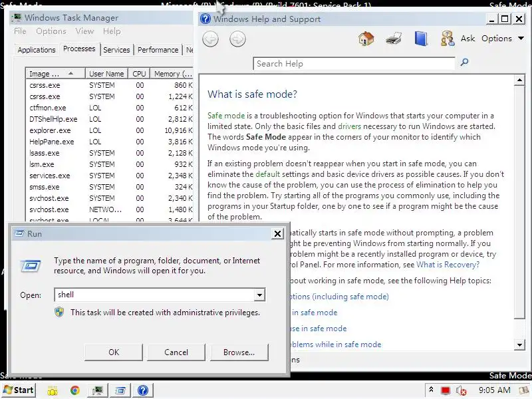Open the View menu in Task Manager
Image resolution: width=532 pixels, height=399 pixels.
[84, 31]
